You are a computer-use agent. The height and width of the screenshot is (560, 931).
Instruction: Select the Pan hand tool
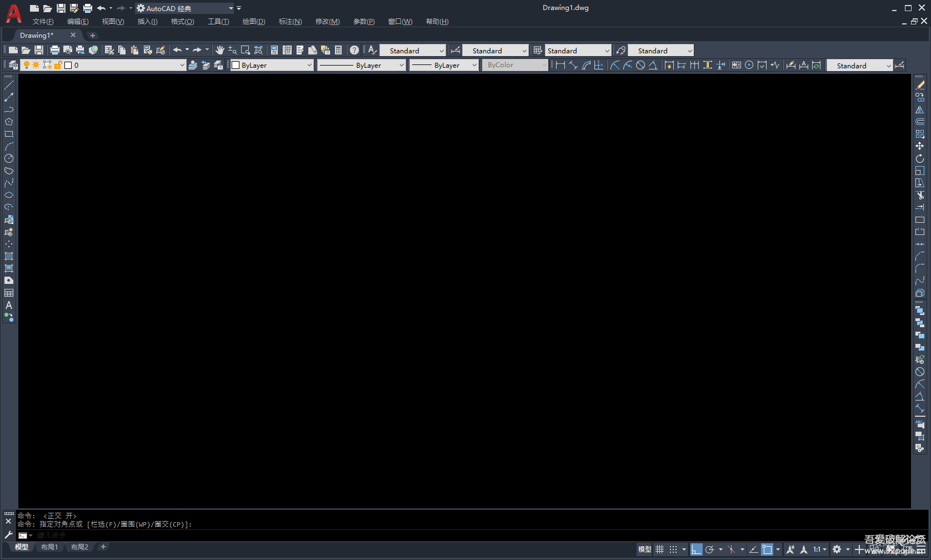(220, 50)
